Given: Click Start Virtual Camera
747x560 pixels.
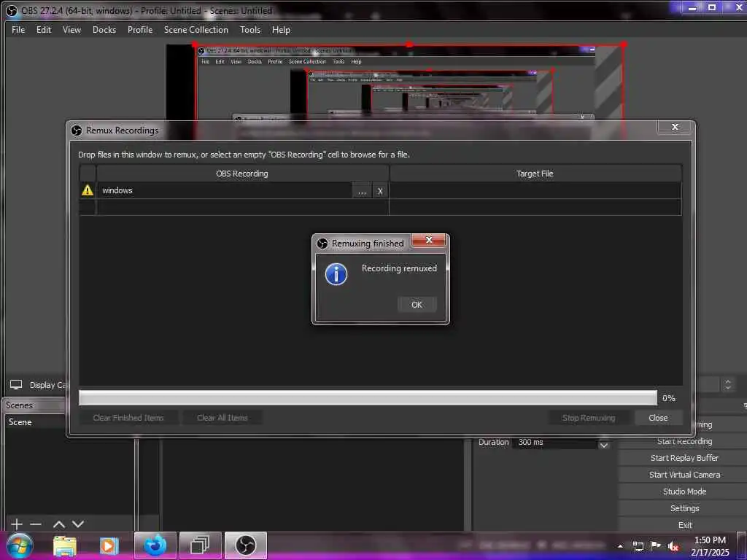Looking at the screenshot, I should click(x=684, y=474).
